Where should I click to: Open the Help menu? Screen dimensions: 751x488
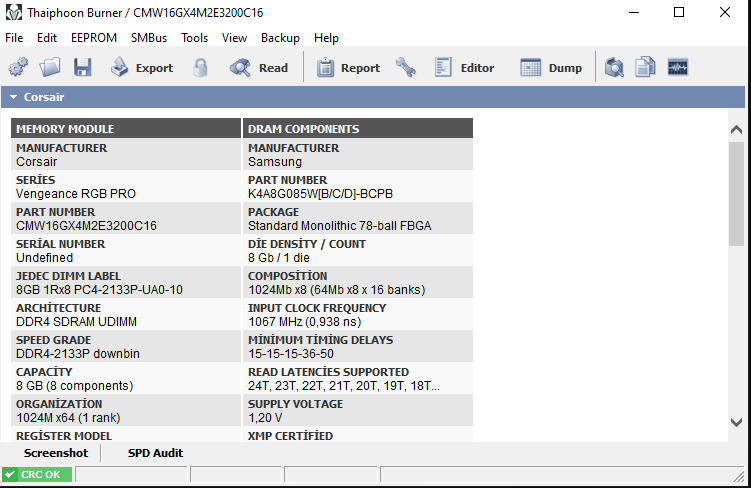coord(326,38)
